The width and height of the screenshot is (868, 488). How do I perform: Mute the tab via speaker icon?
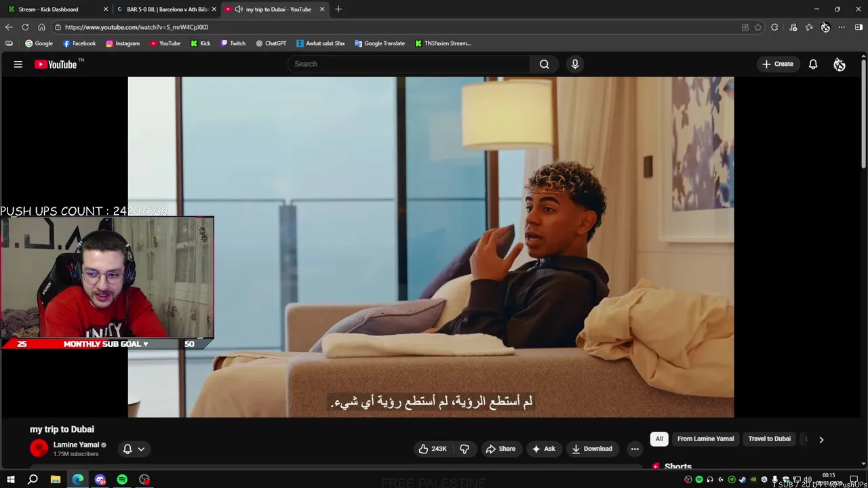tap(239, 9)
